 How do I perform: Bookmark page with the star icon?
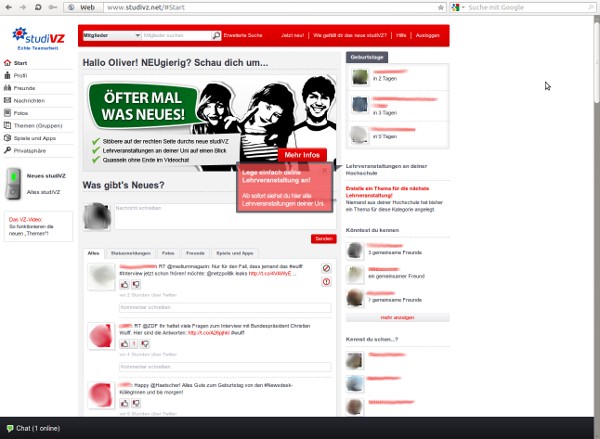click(440, 7)
